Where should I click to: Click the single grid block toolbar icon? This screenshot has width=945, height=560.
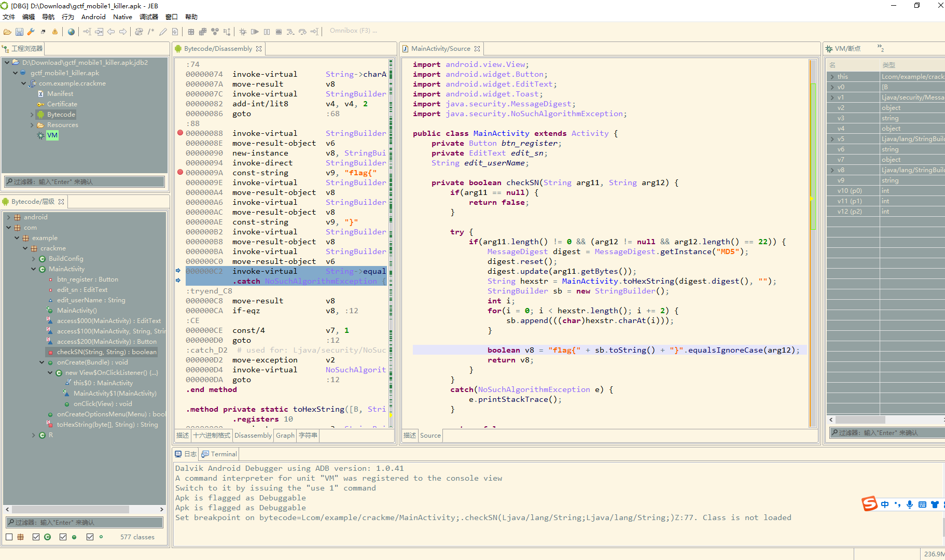(191, 32)
